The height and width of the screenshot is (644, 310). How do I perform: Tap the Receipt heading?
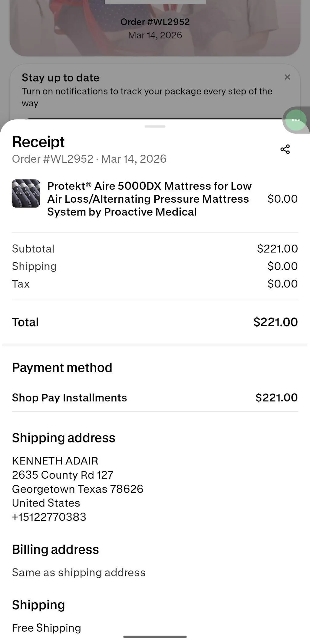coord(38,142)
